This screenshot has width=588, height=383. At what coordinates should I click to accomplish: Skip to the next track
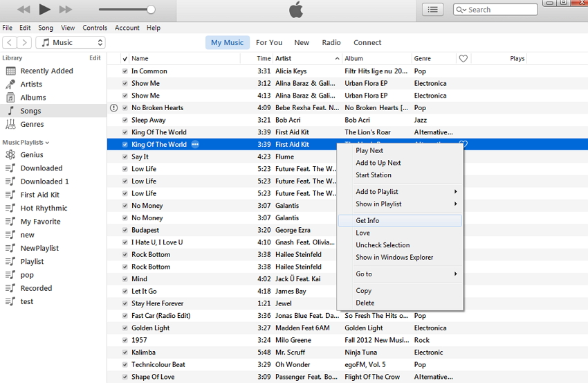click(x=66, y=9)
